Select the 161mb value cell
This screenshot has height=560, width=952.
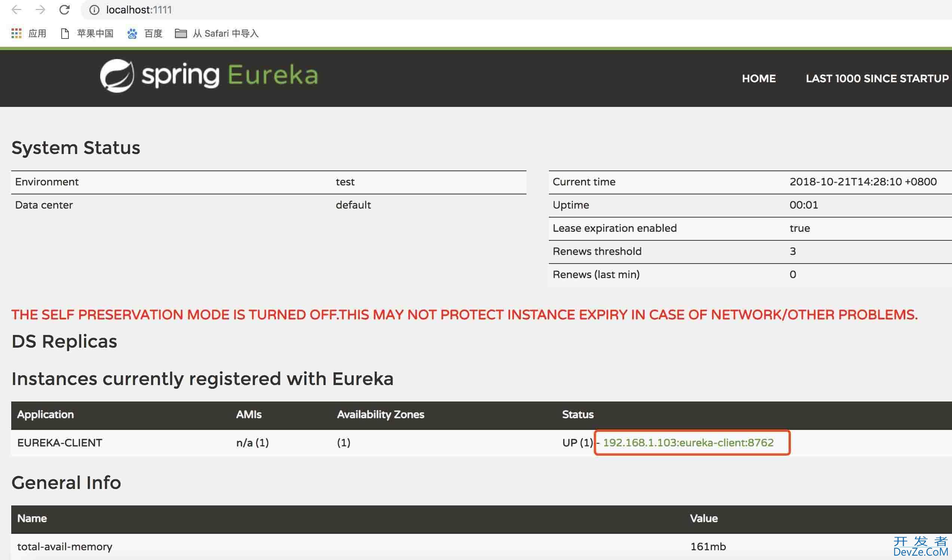tap(707, 547)
